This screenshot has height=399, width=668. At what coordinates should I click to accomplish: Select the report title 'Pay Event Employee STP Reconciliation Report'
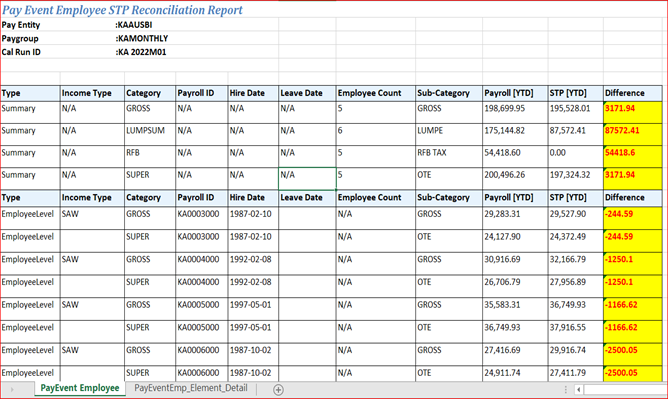tap(122, 10)
